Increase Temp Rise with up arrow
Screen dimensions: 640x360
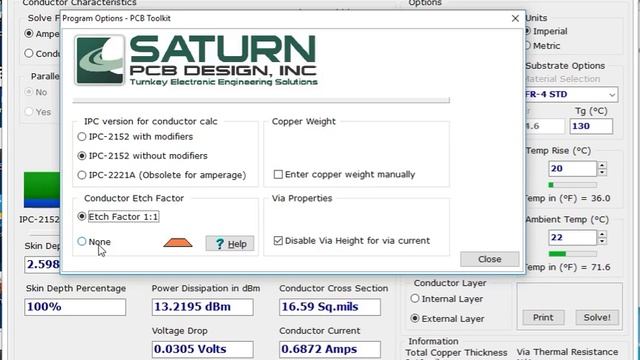click(x=602, y=165)
